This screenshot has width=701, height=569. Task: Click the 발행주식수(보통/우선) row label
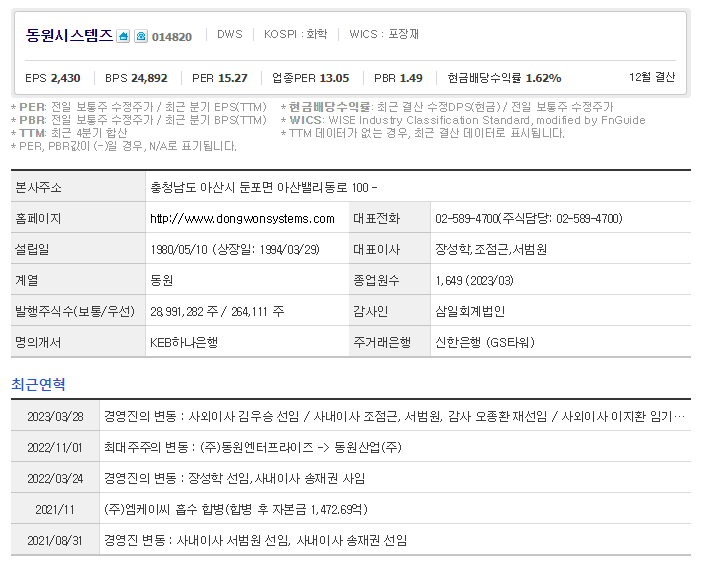(75, 312)
